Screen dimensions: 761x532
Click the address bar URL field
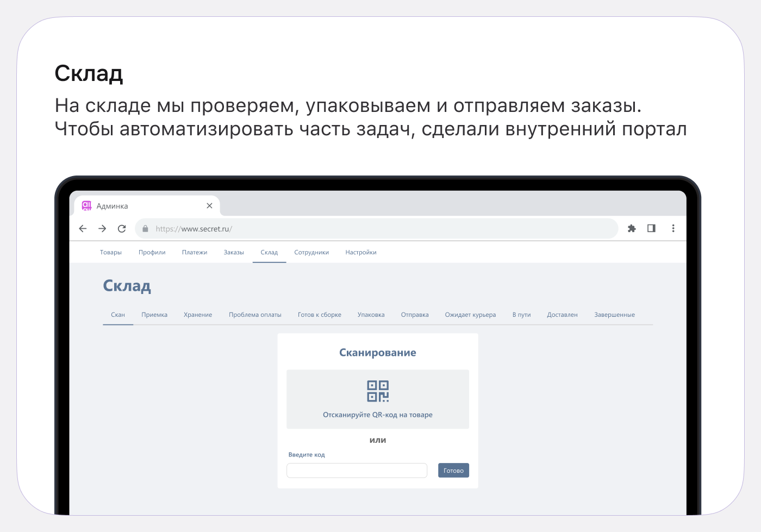(380, 229)
